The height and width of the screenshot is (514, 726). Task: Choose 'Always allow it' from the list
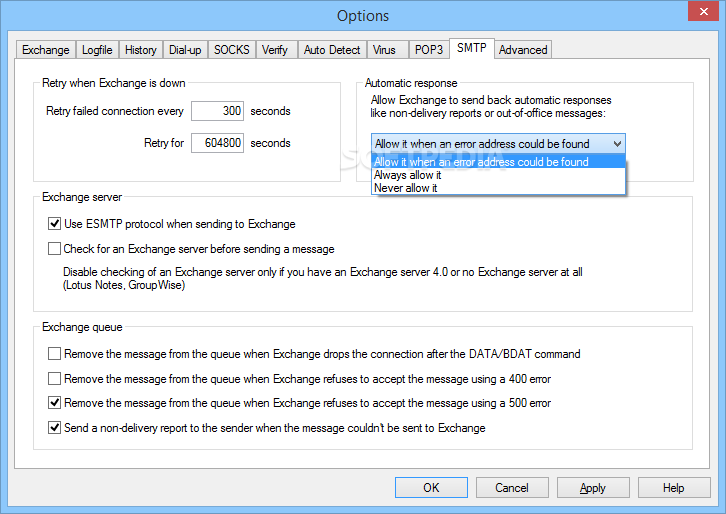pyautogui.click(x=498, y=175)
